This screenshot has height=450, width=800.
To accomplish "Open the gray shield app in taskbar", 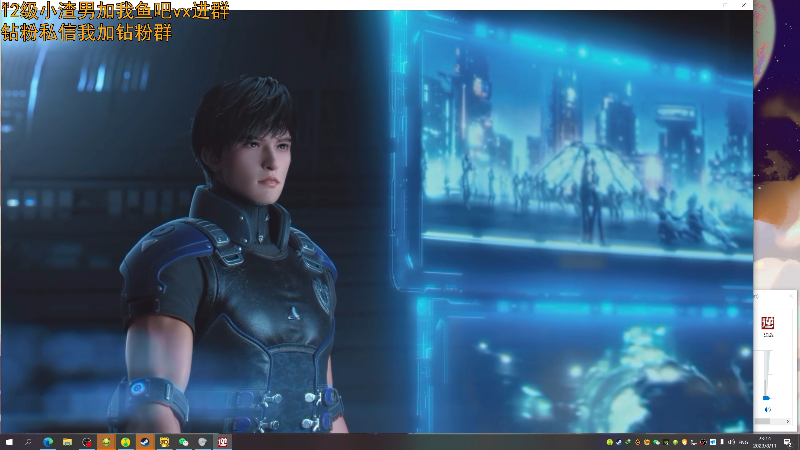I will (203, 442).
